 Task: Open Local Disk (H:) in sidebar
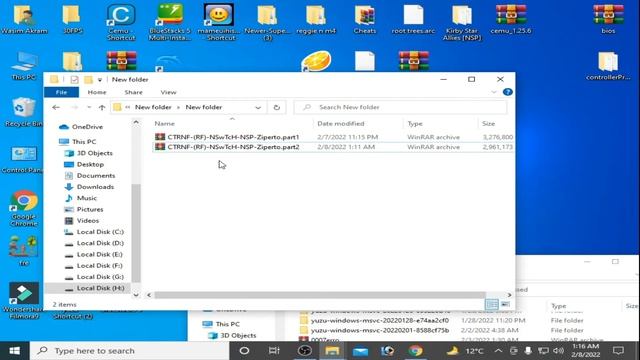[x=94, y=288]
